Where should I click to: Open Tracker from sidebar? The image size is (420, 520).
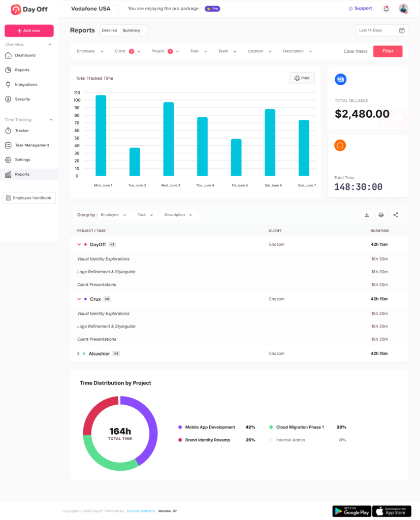[x=22, y=131]
